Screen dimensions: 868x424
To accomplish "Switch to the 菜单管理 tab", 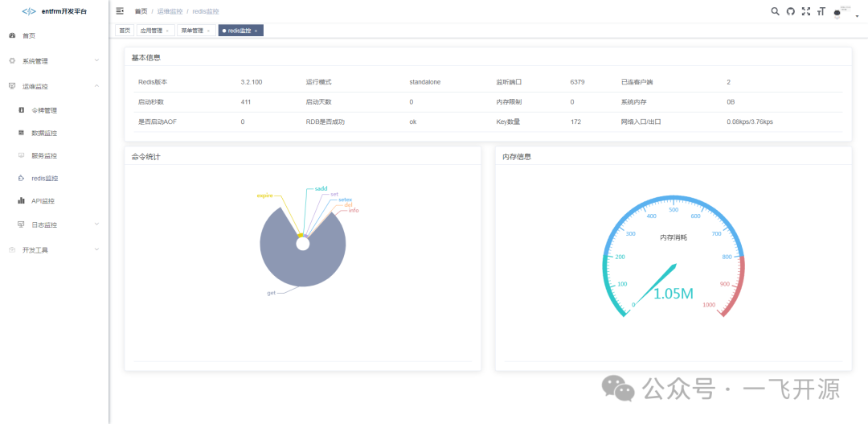I will click(x=197, y=31).
